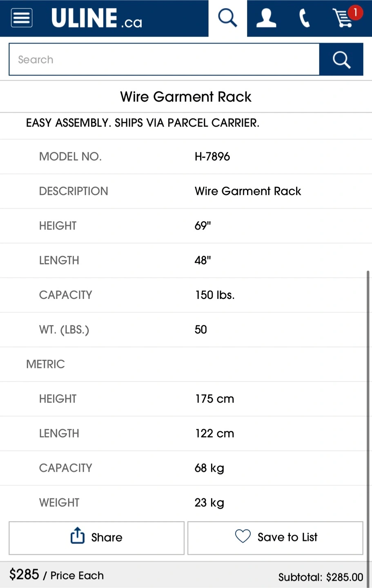Tap the Wire Garment Rack page title
The image size is (372, 588).
tap(186, 97)
